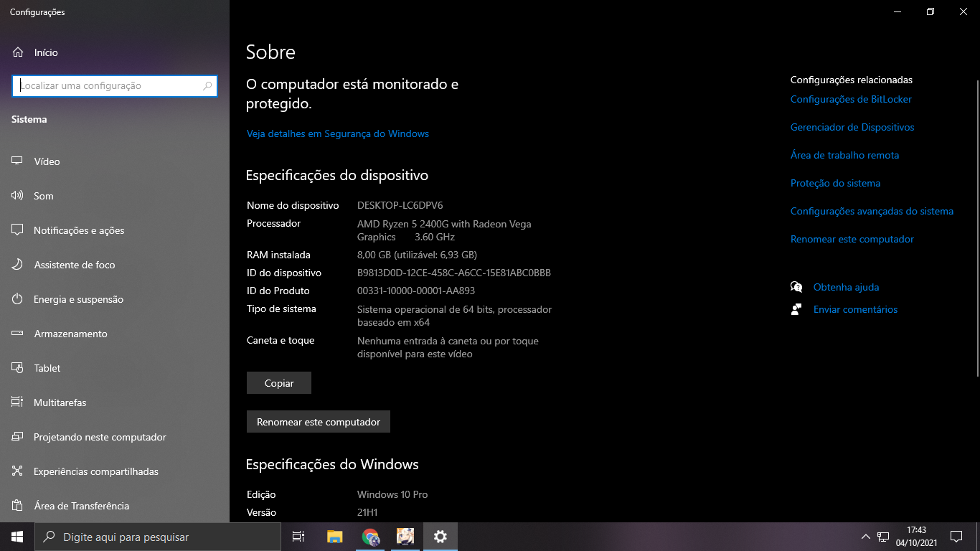Click Settings gear on taskbar
The width and height of the screenshot is (980, 551).
click(440, 537)
